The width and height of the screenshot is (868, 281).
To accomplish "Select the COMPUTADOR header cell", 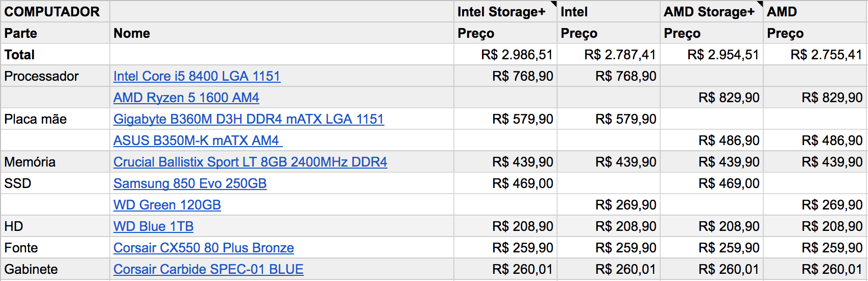I will click(x=55, y=12).
